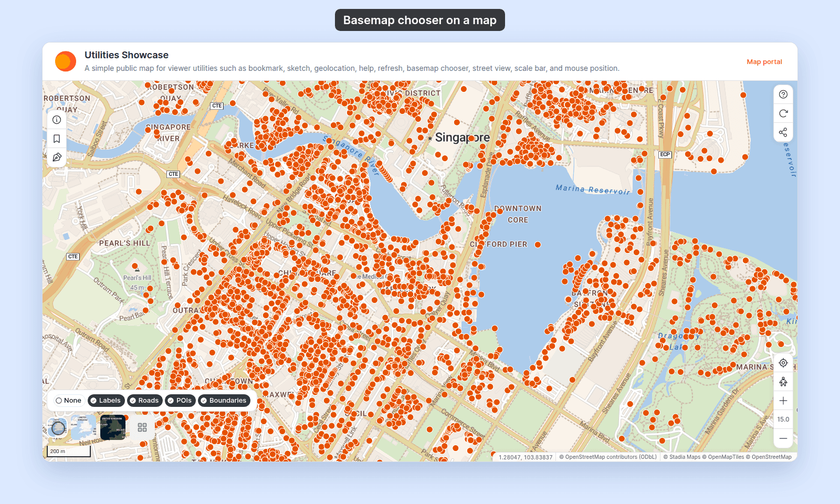Click the Utilities Showcase title
Screen dimensions: 840x504
point(127,55)
